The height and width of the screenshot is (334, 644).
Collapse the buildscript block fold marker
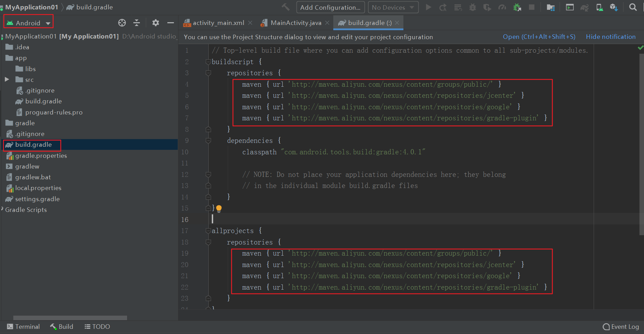coord(208,62)
